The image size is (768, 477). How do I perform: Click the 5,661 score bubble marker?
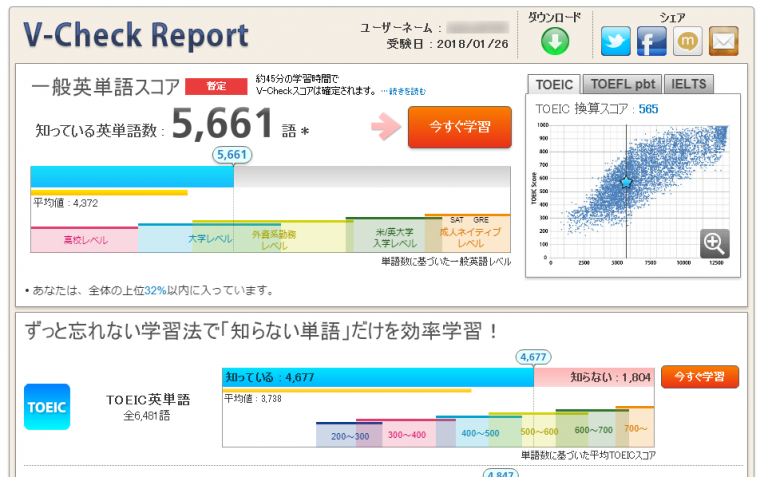(232, 155)
